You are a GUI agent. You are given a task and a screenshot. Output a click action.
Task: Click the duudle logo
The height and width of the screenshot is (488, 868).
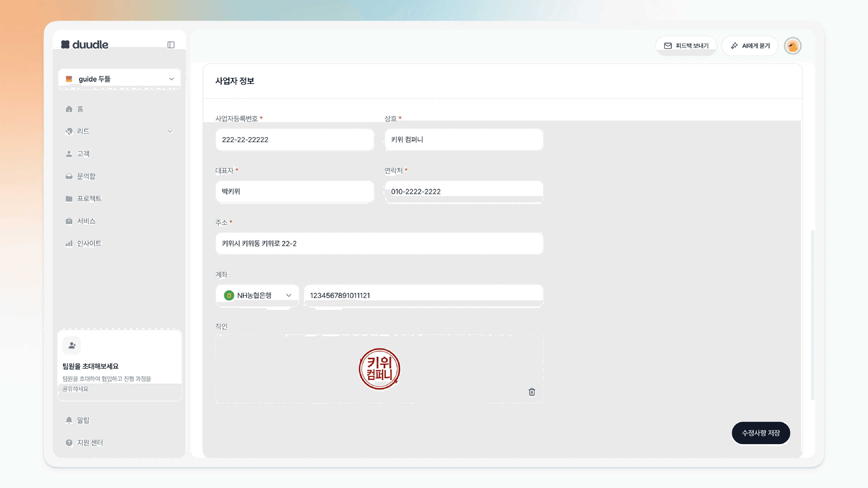coord(85,45)
